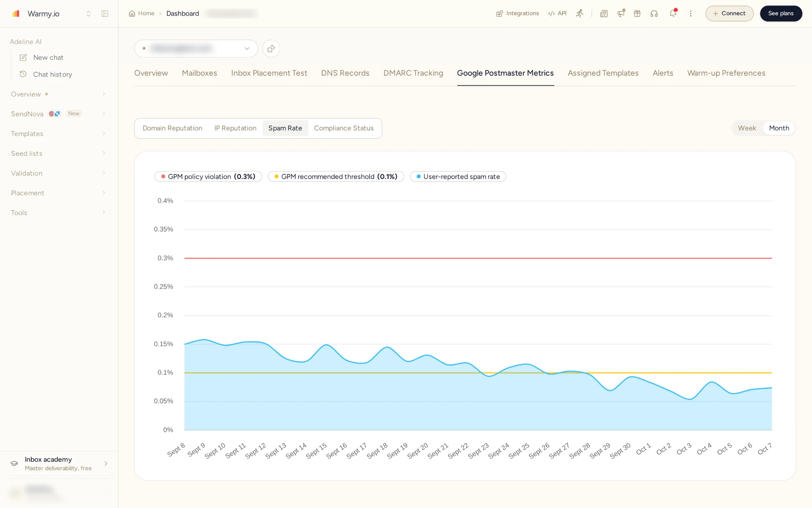The height and width of the screenshot is (508, 812).
Task: Click the Warmy.io logo icon
Action: tap(16, 14)
